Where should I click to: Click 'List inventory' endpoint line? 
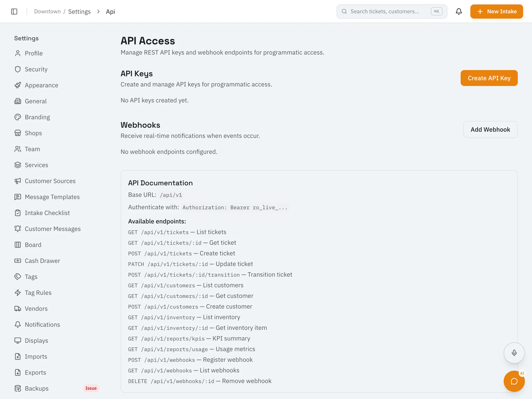click(184, 317)
